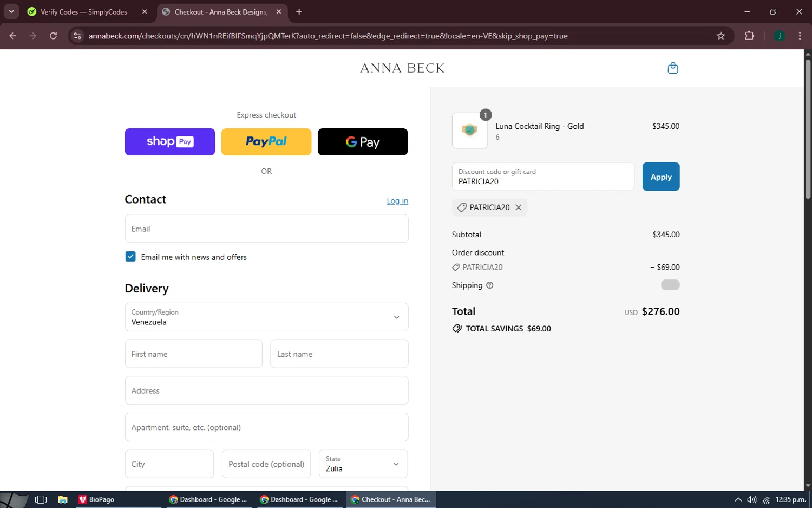Screen dimensions: 812x508
Task: Open the browser extensions puzzle icon
Action: tap(749, 36)
